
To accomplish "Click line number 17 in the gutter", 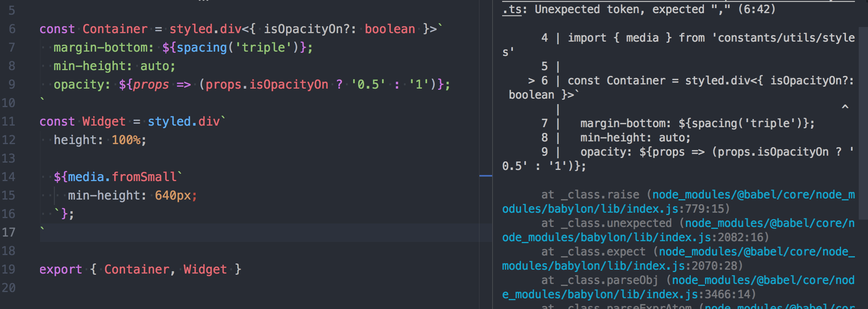I will click(8, 232).
